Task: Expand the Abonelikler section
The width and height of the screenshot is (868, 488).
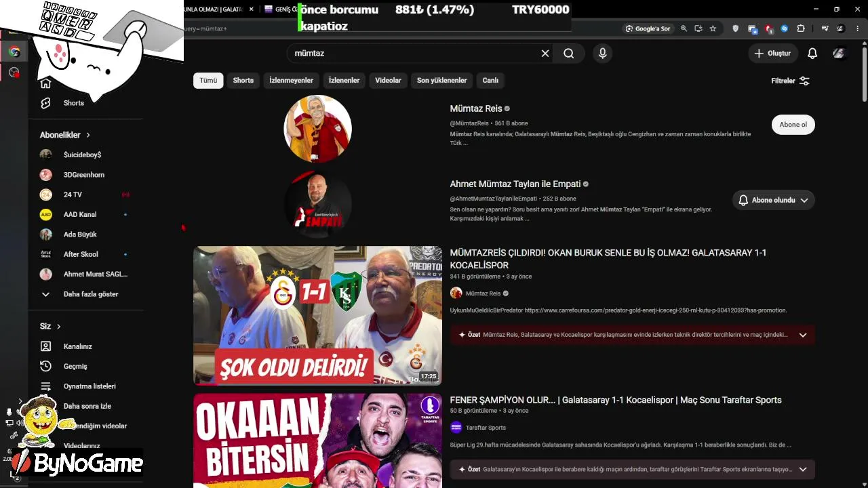Action: click(65, 135)
